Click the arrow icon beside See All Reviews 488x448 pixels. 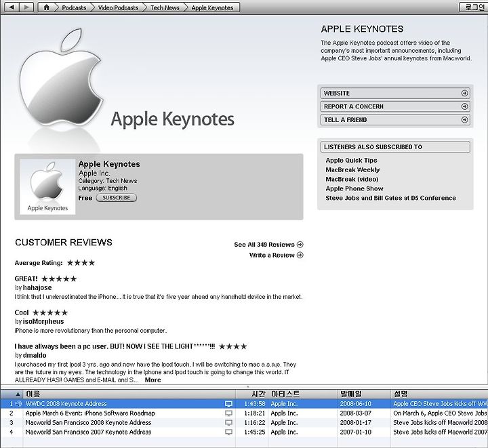click(300, 245)
